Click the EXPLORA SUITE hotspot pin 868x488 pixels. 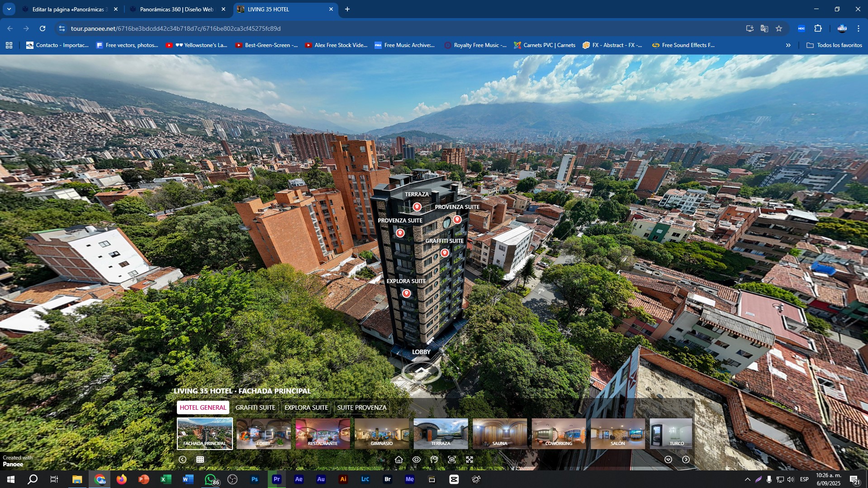tap(406, 293)
